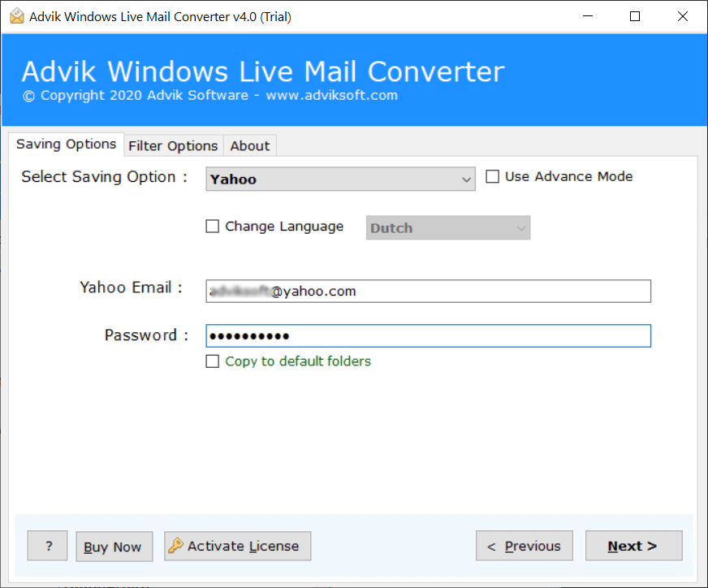
Task: Check Copy to default folders option
Action: click(212, 361)
